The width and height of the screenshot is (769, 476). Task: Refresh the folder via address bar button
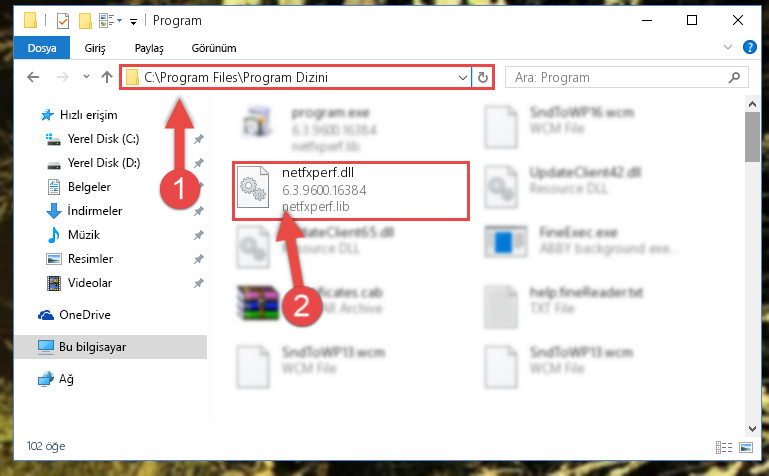pos(483,77)
